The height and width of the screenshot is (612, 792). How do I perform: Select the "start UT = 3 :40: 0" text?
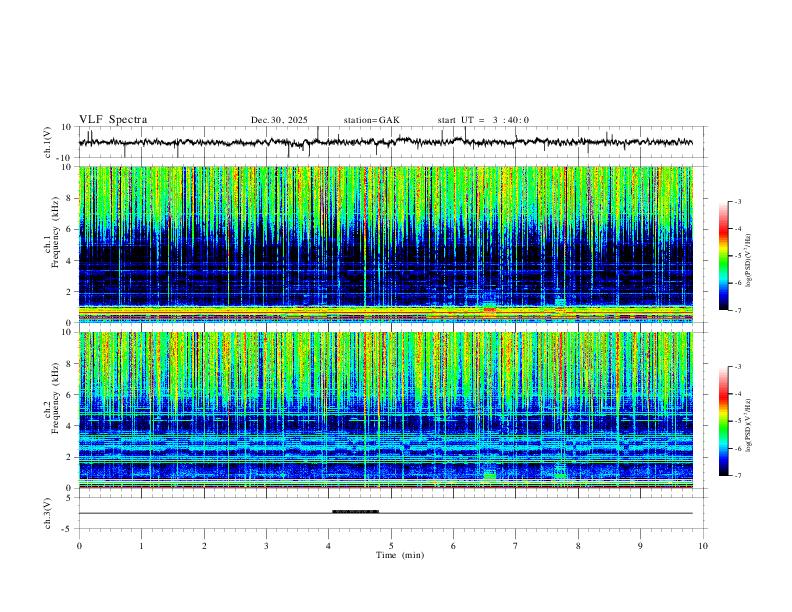coord(483,120)
